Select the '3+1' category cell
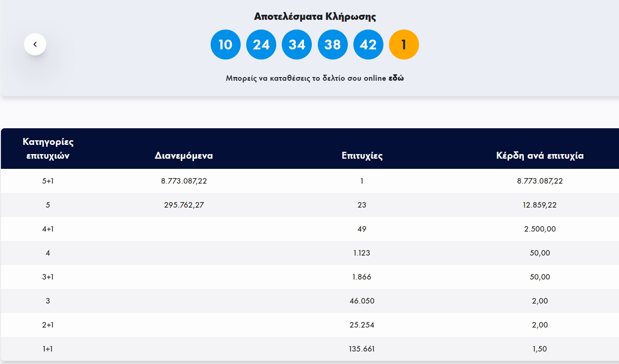This screenshot has height=364, width=619. click(x=48, y=277)
